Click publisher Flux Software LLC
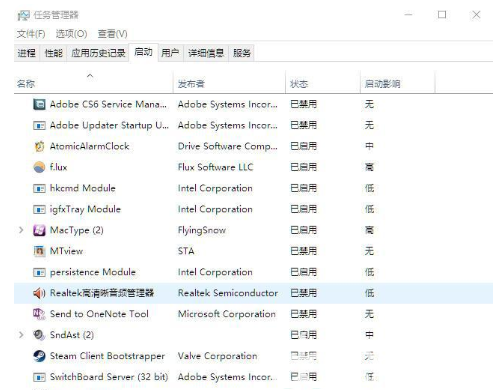 click(215, 167)
